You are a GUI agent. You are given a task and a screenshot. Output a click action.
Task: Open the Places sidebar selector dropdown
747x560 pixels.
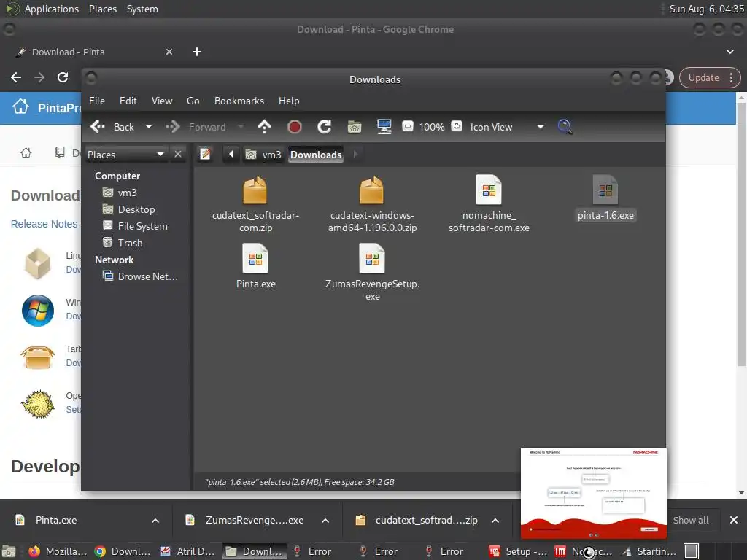point(125,155)
